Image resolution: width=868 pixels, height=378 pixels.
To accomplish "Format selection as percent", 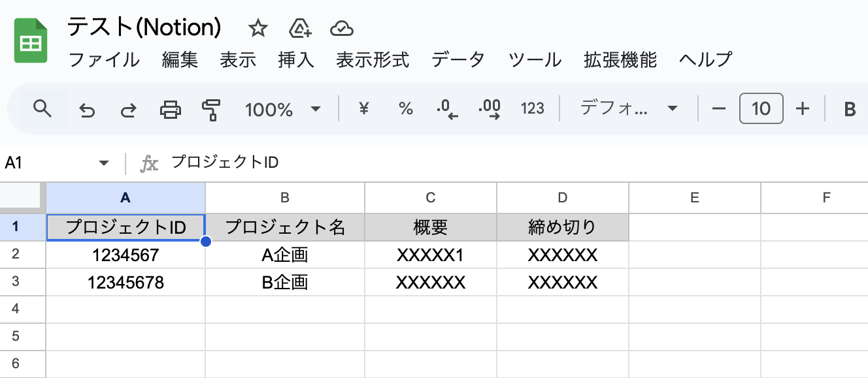I will pyautogui.click(x=406, y=109).
